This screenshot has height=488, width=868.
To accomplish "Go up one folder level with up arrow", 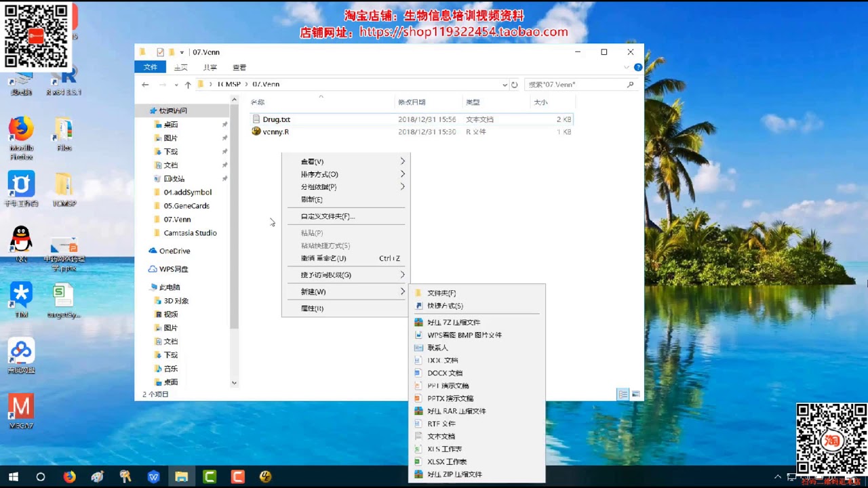I will tap(188, 85).
